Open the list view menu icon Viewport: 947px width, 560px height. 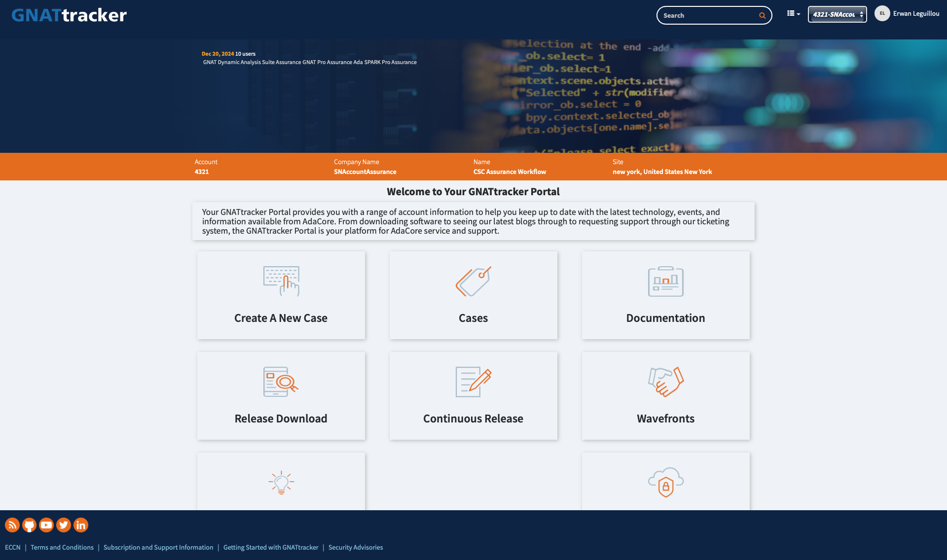pos(793,14)
